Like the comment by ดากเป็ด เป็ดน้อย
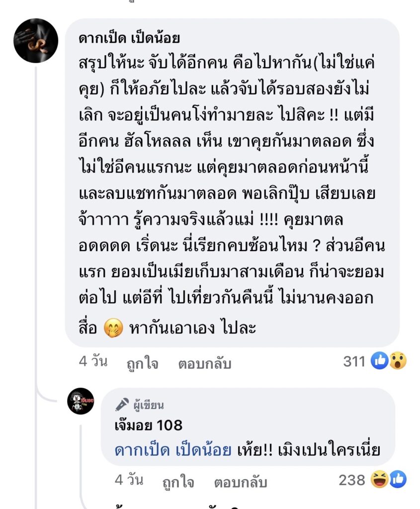 [x=142, y=363]
